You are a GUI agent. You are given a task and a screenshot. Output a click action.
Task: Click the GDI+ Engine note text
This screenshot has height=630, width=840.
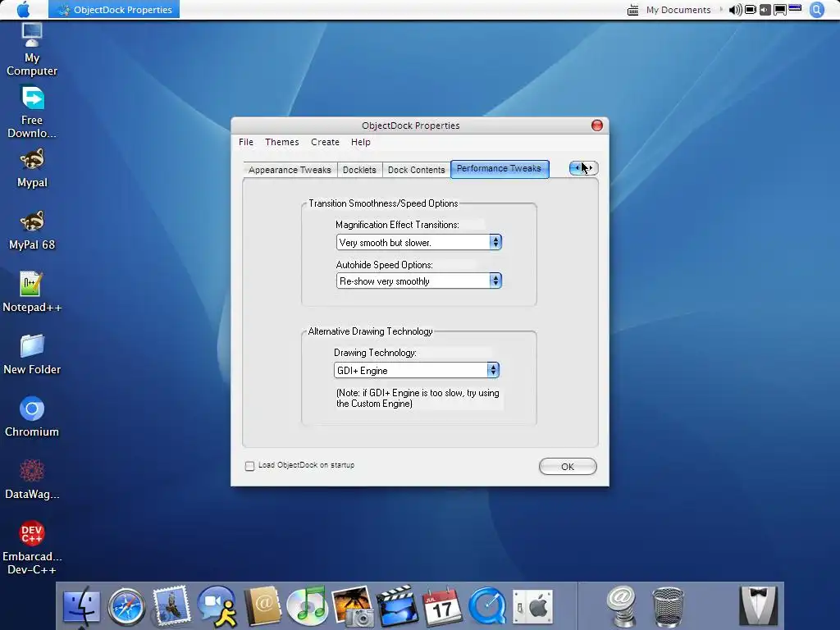[x=418, y=398]
